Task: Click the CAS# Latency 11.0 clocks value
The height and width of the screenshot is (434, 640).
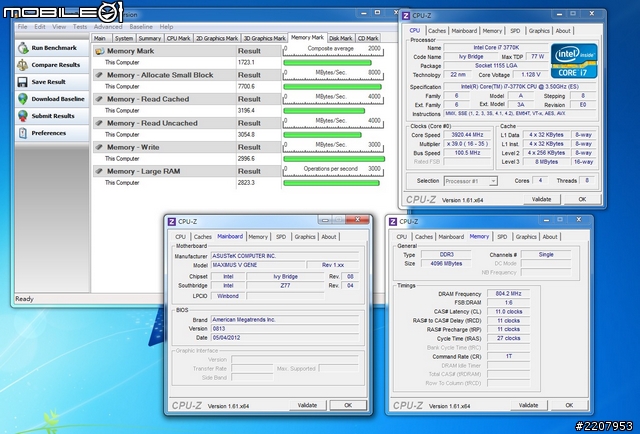Action: pos(509,312)
